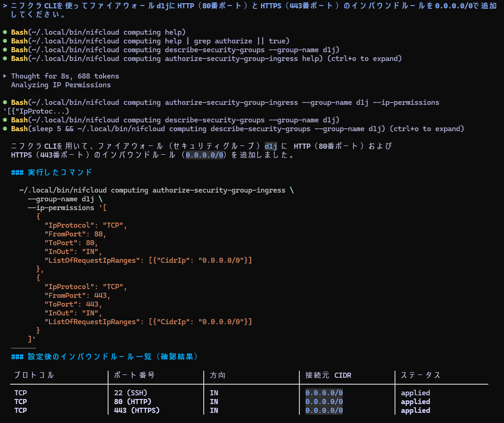Click the 'ステータス' table header

click(x=420, y=375)
